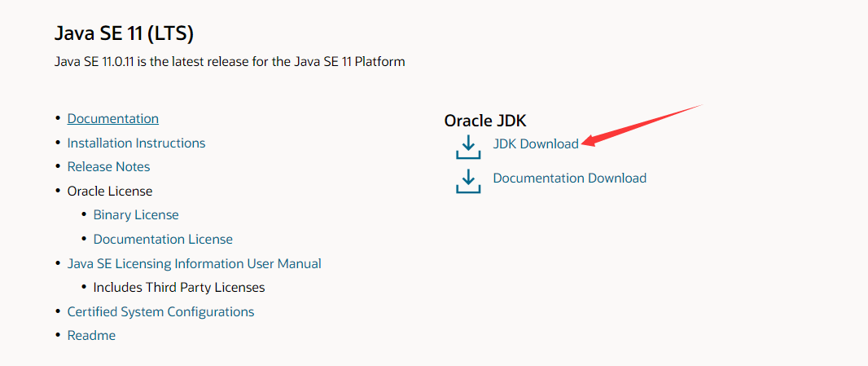Open the Documentation License link
The width and height of the screenshot is (868, 366).
(x=163, y=240)
